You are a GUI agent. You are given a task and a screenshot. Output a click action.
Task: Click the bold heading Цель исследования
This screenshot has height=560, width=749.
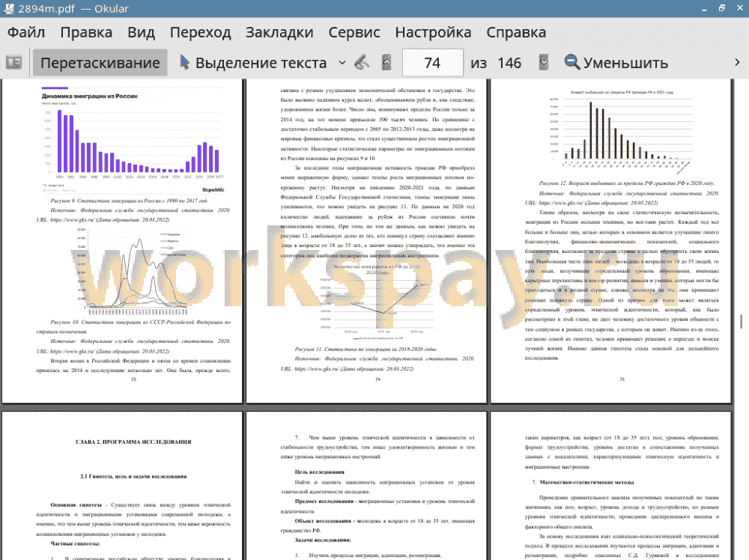click(320, 472)
